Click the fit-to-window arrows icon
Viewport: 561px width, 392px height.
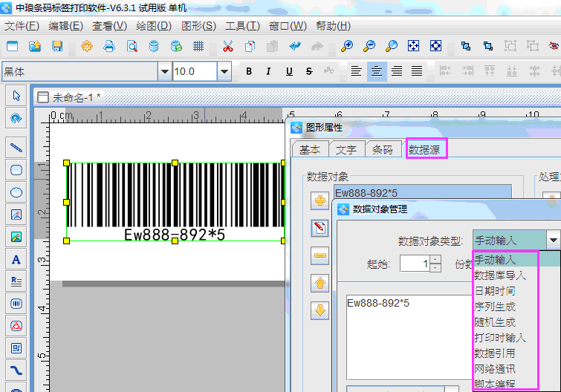pyautogui.click(x=414, y=46)
